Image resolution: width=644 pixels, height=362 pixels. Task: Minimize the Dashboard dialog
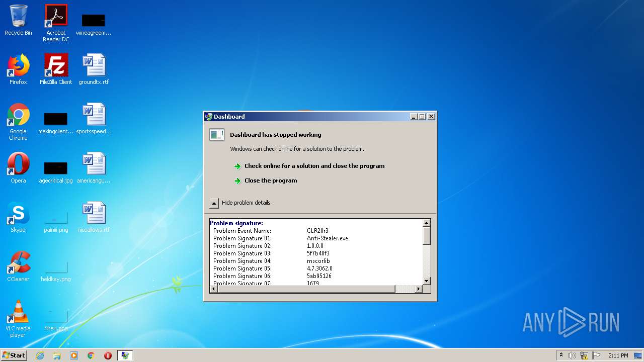(x=414, y=117)
